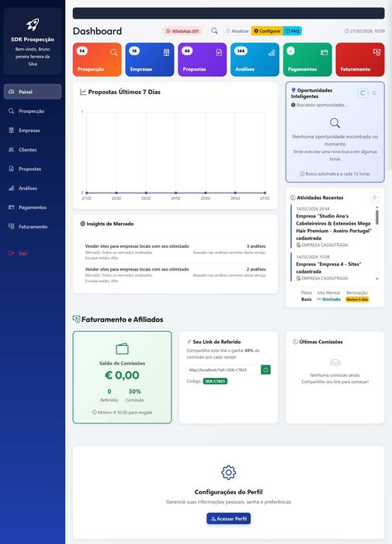Open the orange Prospecção card

(97, 59)
